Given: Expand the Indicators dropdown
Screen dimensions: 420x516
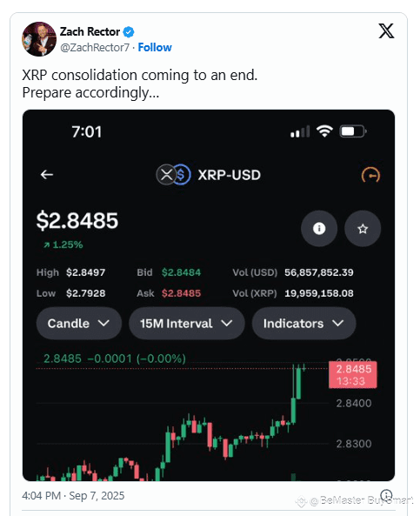Looking at the screenshot, I should (303, 323).
